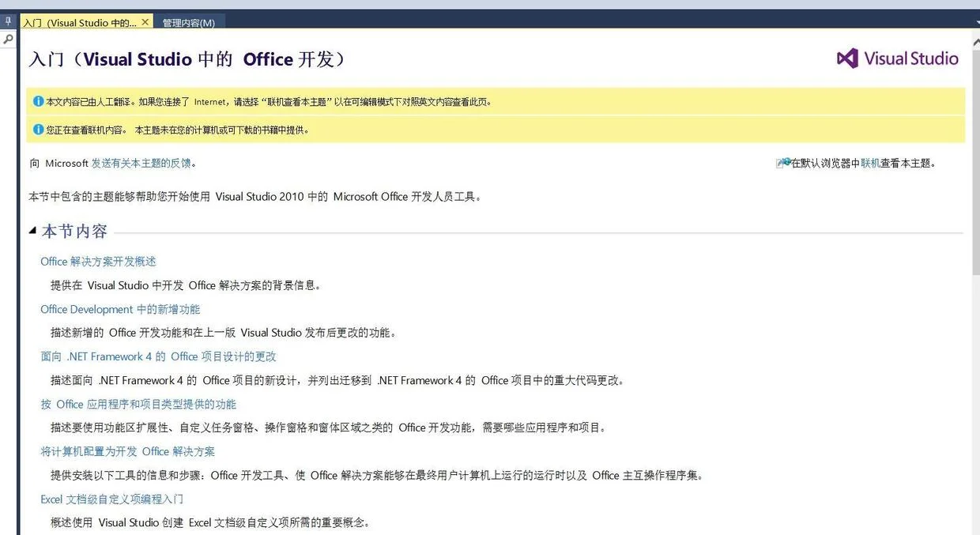Click the info icon beside 本文内容已由人工翻译
Viewport: 980px width, 535px height.
(38, 101)
